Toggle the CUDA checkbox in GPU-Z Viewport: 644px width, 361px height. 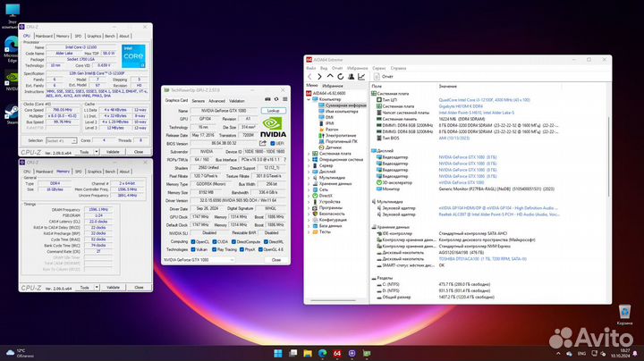(215, 241)
